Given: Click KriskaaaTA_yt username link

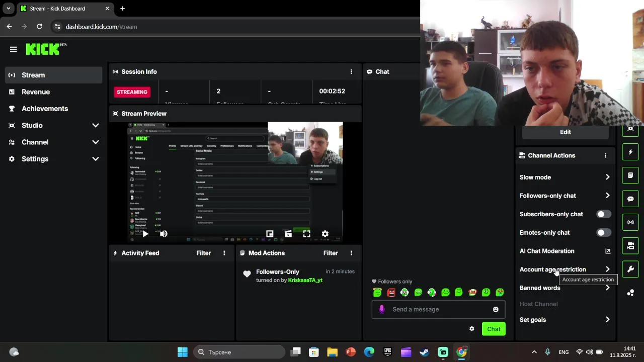Looking at the screenshot, I should 305,280.
